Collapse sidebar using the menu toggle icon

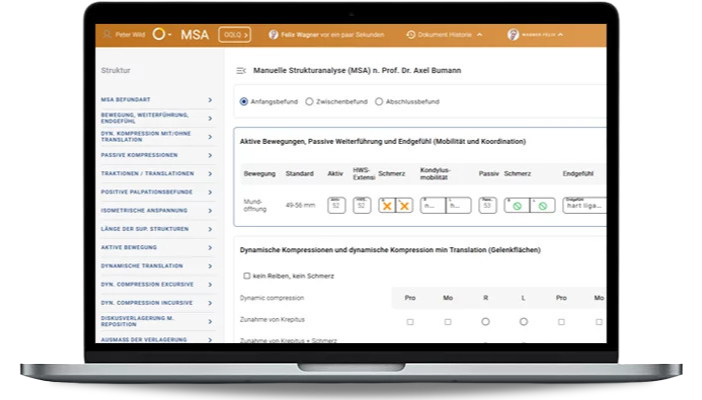tap(240, 71)
